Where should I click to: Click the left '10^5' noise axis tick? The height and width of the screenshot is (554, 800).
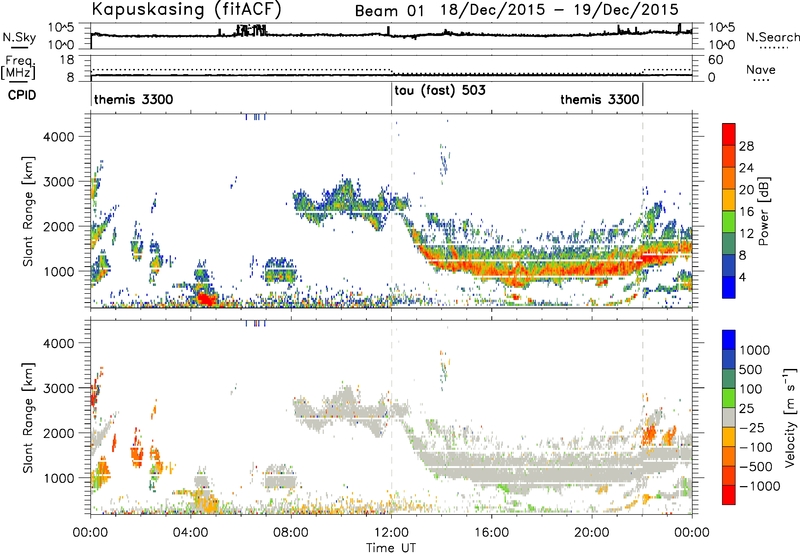click(x=61, y=28)
